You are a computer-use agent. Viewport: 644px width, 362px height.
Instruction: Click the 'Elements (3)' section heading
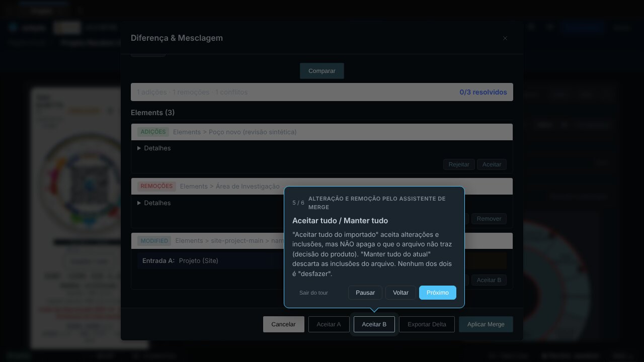click(x=152, y=113)
